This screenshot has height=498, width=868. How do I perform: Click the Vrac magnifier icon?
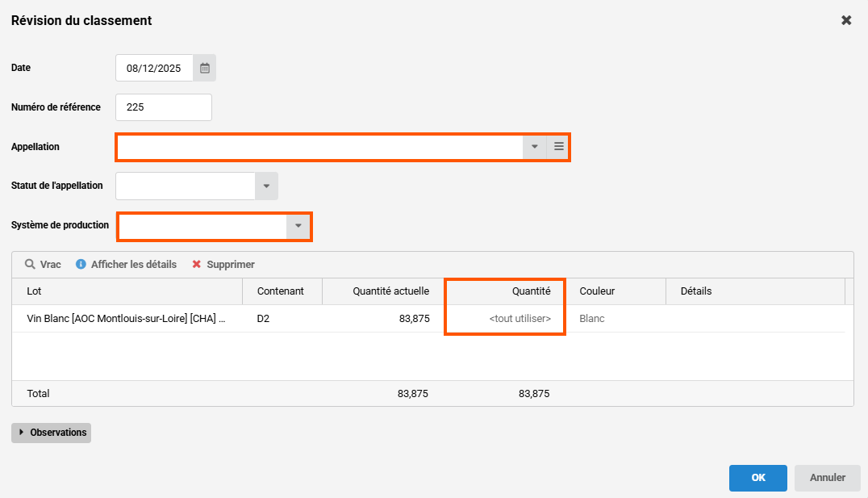(30, 265)
